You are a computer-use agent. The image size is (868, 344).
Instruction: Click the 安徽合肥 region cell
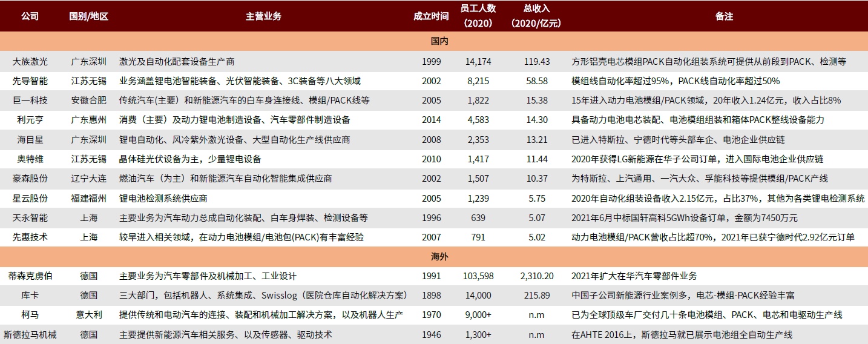[88, 101]
